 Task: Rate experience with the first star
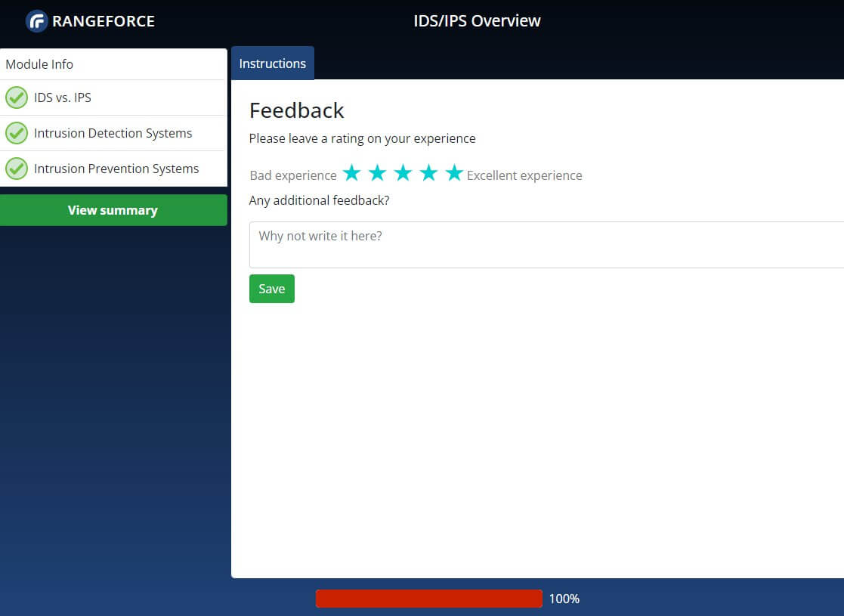click(x=351, y=174)
